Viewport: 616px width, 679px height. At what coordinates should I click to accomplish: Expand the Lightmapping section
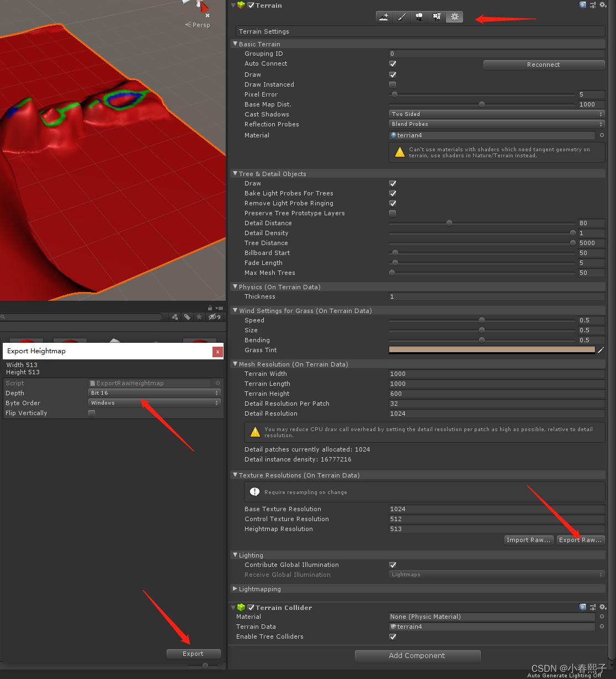pos(235,588)
